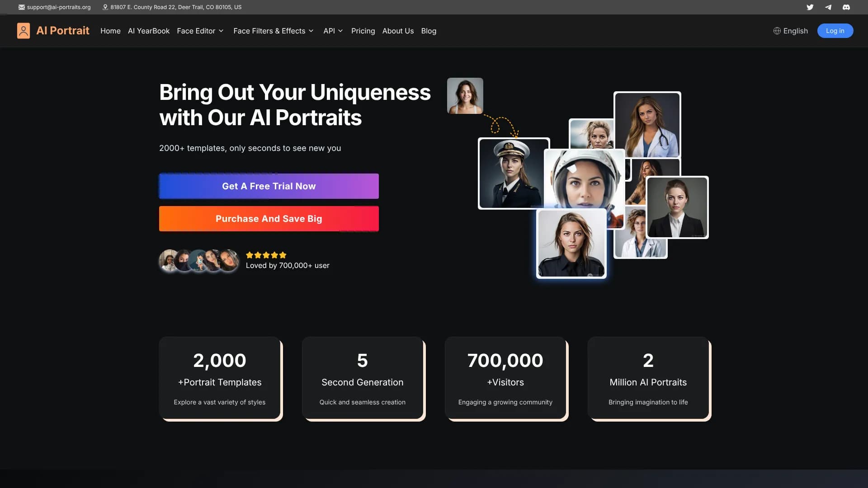The width and height of the screenshot is (868, 488).
Task: Open the AI YearBook page
Action: click(149, 31)
